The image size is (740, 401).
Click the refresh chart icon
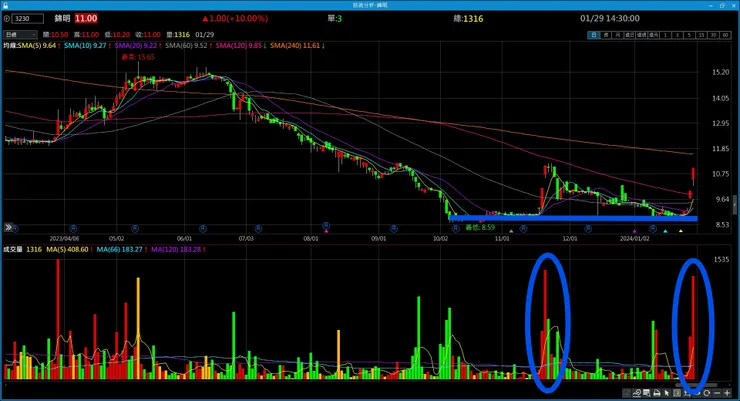tap(706, 393)
